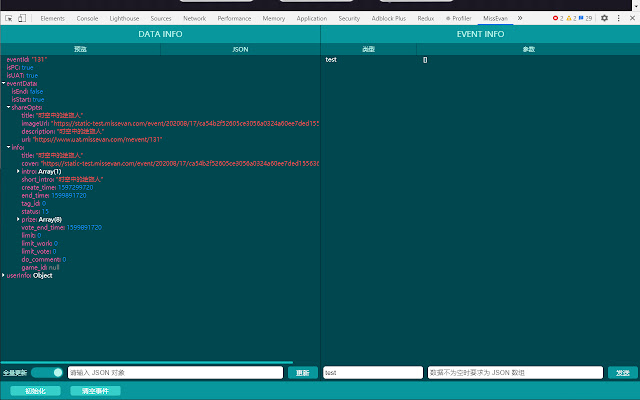Image resolution: width=640 pixels, height=400 pixels.
Task: Click the JSON object input field
Action: [x=176, y=372]
